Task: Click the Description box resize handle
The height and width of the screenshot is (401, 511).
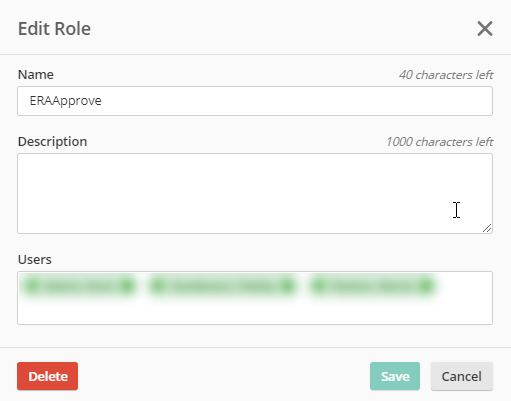Action: [x=487, y=228]
